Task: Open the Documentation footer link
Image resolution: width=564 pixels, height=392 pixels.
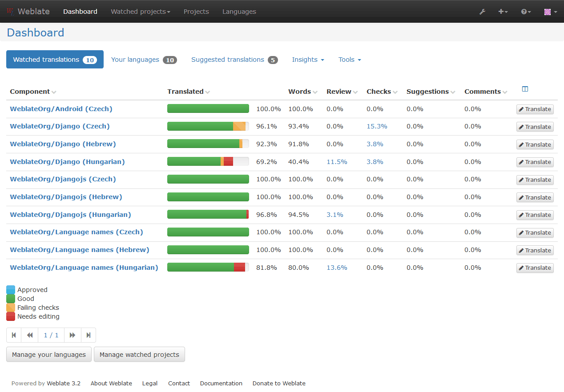Action: click(x=221, y=383)
